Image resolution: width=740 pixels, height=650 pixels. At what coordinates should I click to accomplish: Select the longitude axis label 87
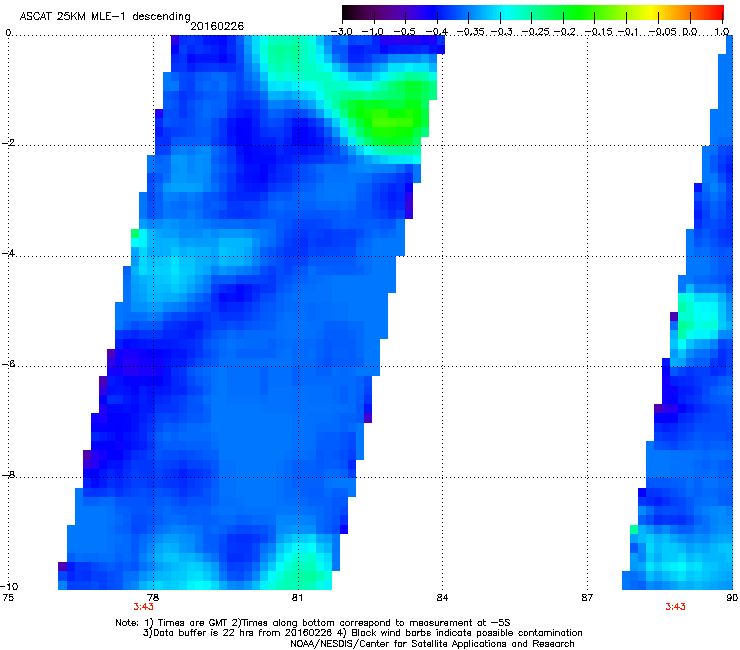pyautogui.click(x=587, y=598)
